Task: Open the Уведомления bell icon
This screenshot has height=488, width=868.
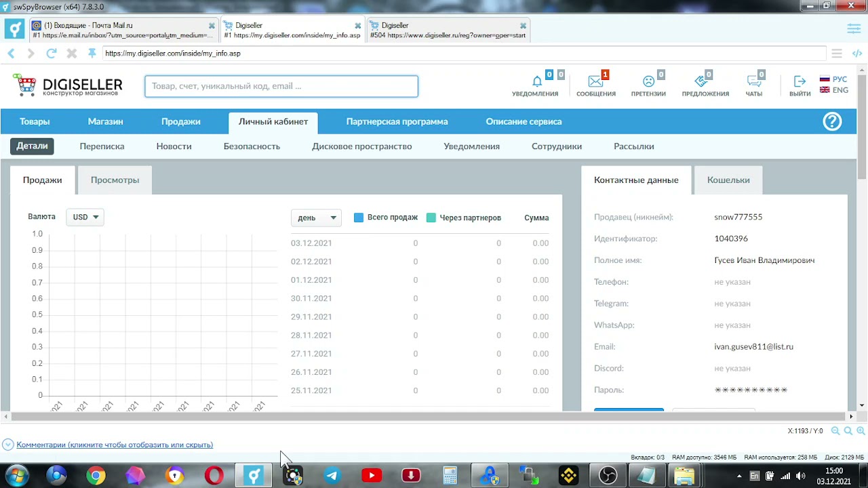Action: pos(536,81)
